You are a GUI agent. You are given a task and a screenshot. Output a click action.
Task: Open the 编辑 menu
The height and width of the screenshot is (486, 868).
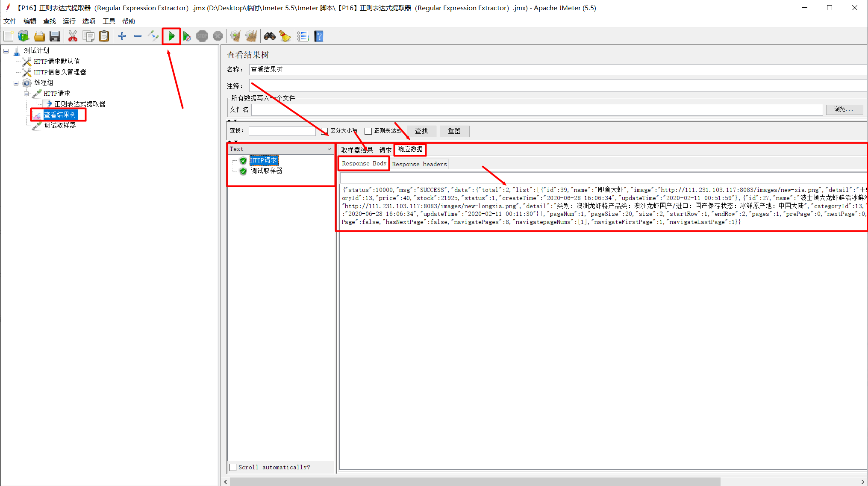30,21
